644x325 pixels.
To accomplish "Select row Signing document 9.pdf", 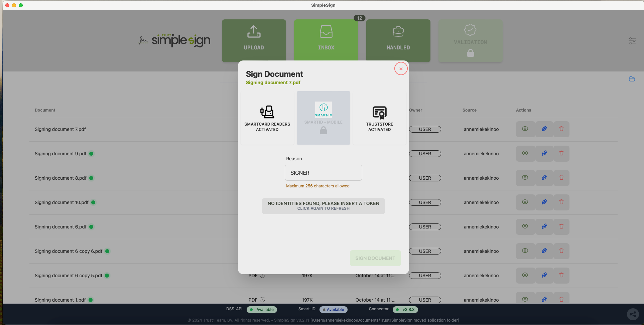I will tap(324, 154).
